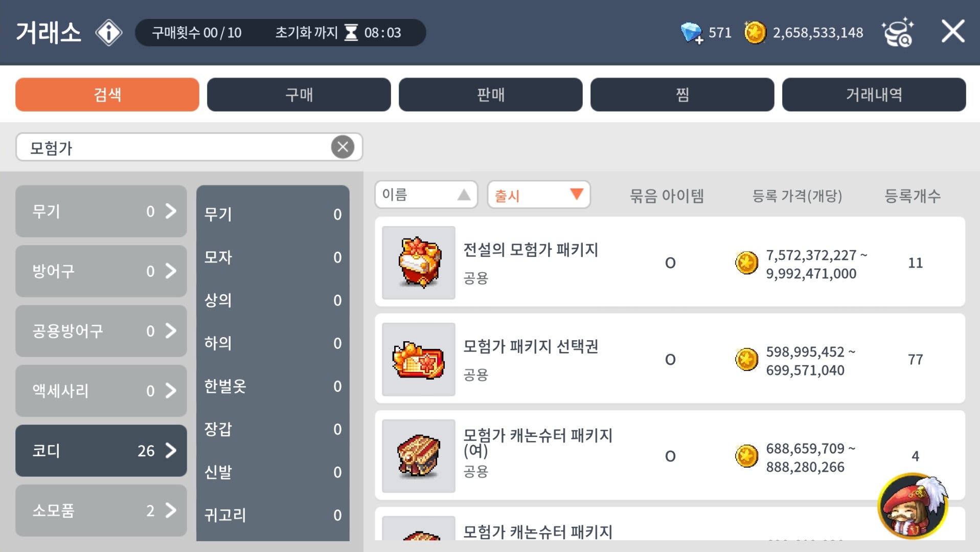The height and width of the screenshot is (552, 980).
Task: Tap the blue diamond currency plus icon
Action: coord(692,33)
